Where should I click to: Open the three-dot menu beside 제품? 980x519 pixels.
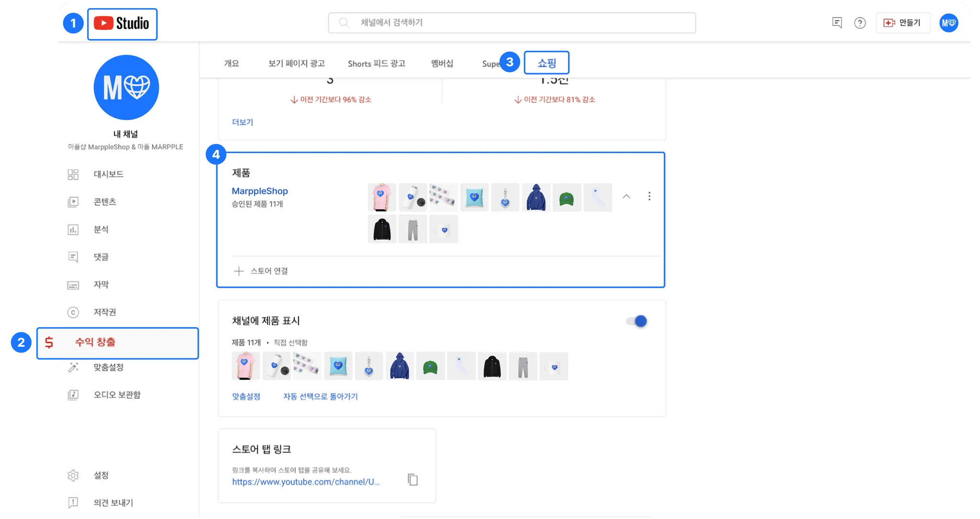650,196
